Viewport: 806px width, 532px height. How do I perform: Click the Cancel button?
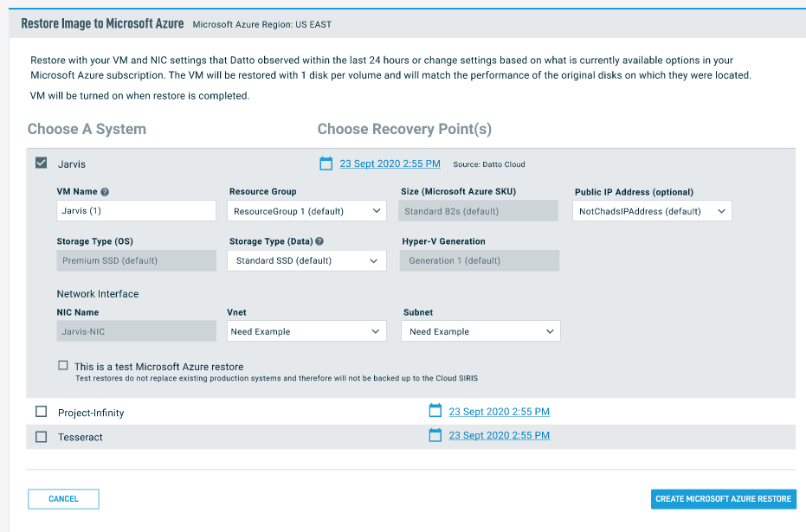(x=63, y=499)
